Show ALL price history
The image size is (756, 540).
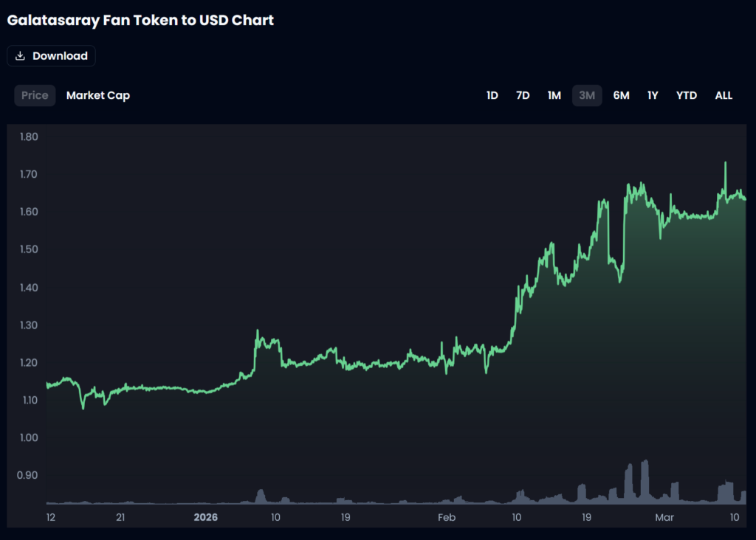point(724,95)
